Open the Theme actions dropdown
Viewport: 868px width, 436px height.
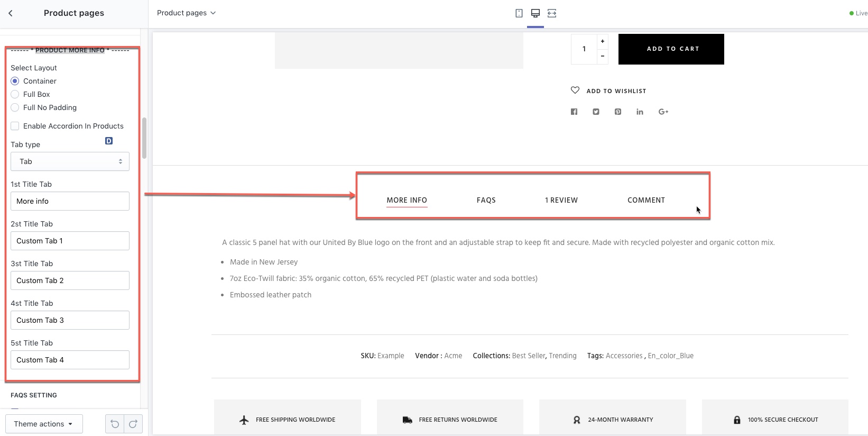pos(44,424)
